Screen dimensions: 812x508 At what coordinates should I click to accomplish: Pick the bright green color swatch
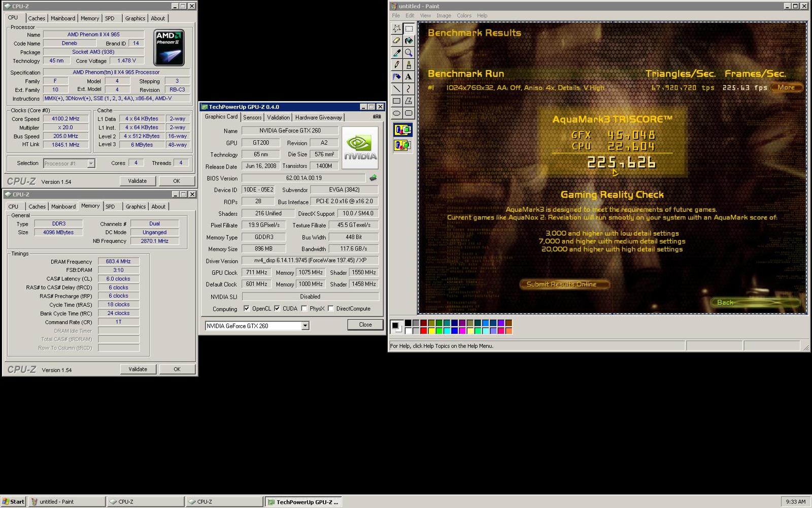[439, 331]
